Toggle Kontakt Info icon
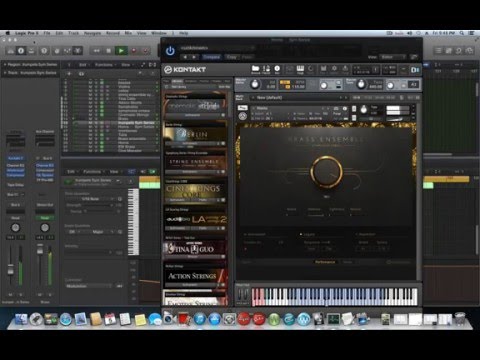This screenshot has height=360, width=480. (x=277, y=69)
